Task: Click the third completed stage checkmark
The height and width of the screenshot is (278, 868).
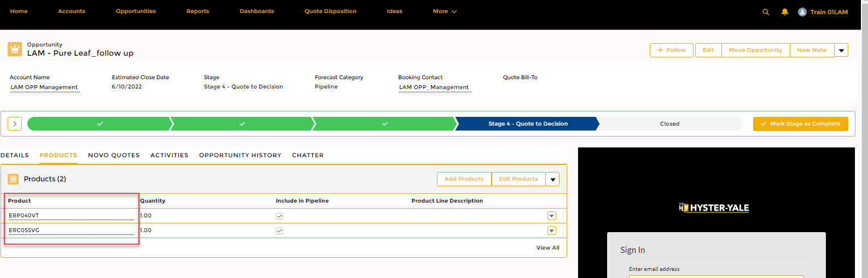Action: click(x=385, y=124)
